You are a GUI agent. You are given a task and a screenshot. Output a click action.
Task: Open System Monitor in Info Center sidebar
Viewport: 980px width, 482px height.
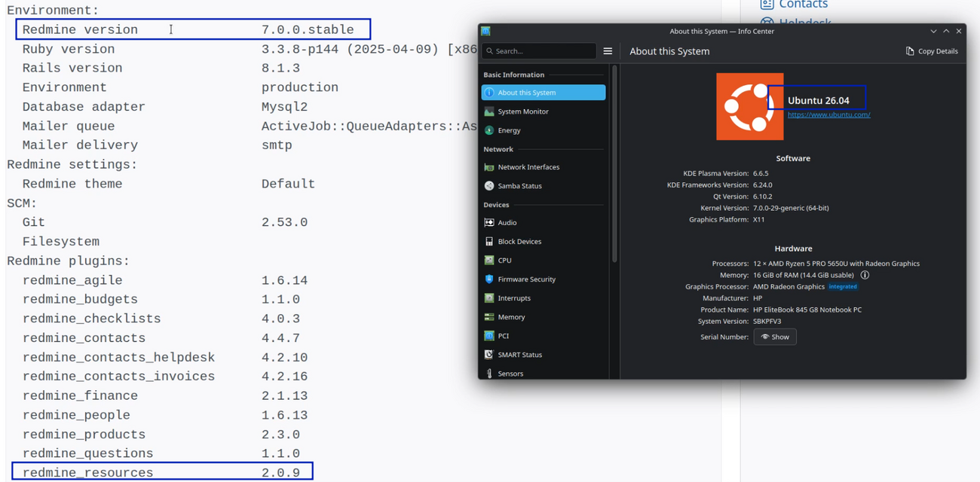click(x=543, y=111)
